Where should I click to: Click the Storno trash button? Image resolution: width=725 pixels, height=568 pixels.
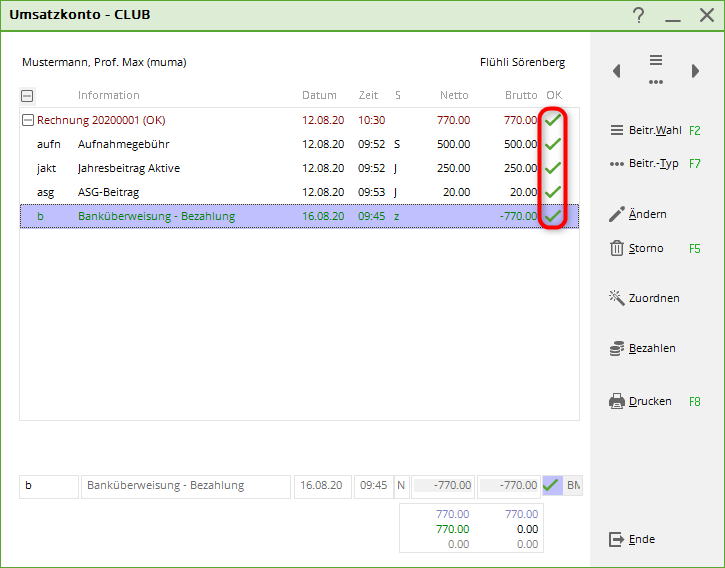pos(637,248)
